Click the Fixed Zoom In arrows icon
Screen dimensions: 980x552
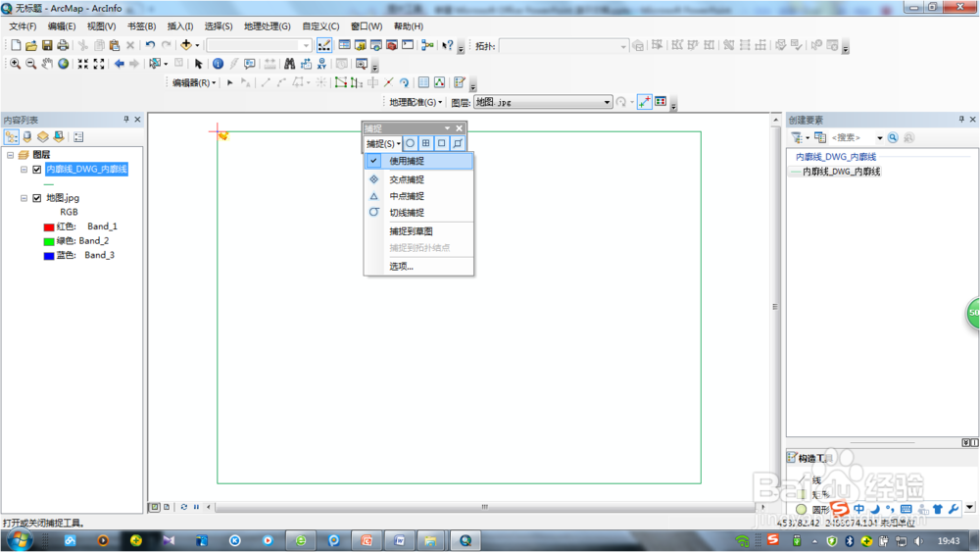[82, 64]
